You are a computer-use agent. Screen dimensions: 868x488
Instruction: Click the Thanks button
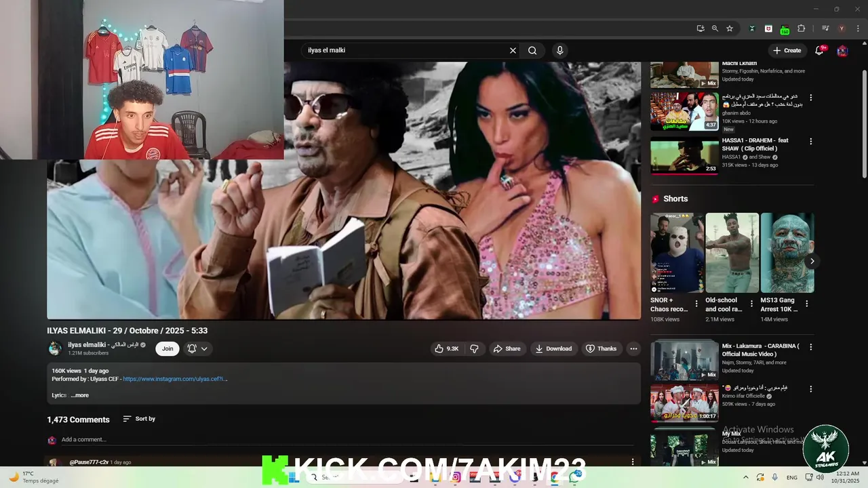(x=601, y=348)
